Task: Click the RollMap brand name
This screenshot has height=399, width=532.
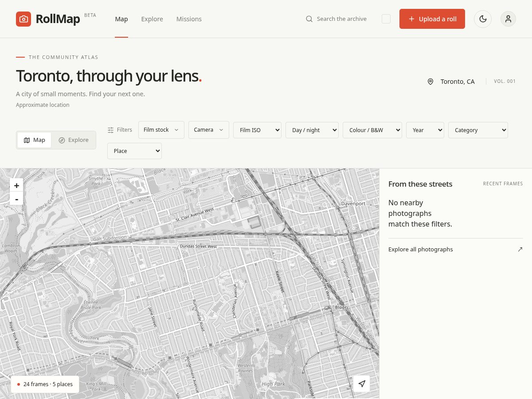Action: (x=58, y=19)
